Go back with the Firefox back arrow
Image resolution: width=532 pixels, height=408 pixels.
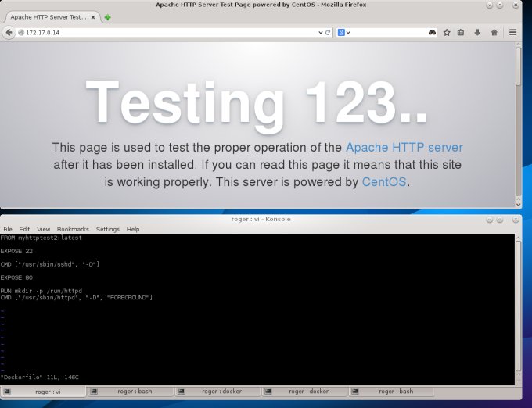click(x=9, y=33)
